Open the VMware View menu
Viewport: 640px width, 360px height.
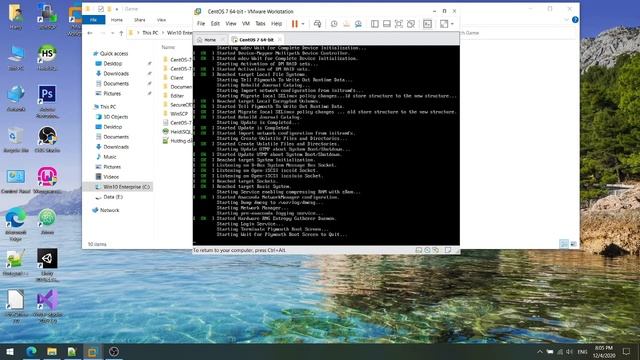pyautogui.click(x=231, y=24)
